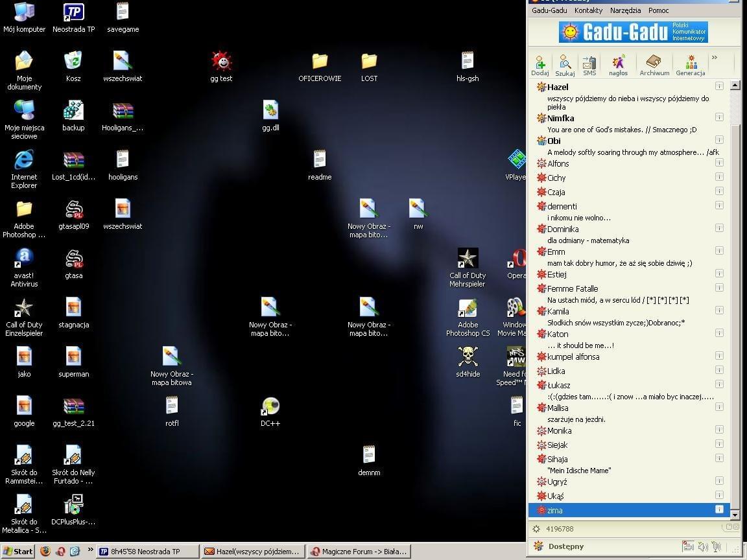
Task: Select the sd4hide skull icon
Action: [468, 362]
